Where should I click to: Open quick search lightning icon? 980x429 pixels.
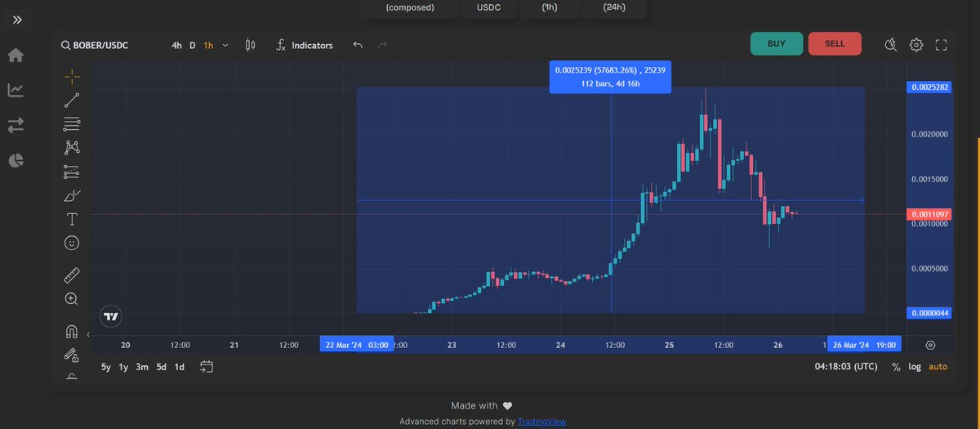(x=892, y=45)
